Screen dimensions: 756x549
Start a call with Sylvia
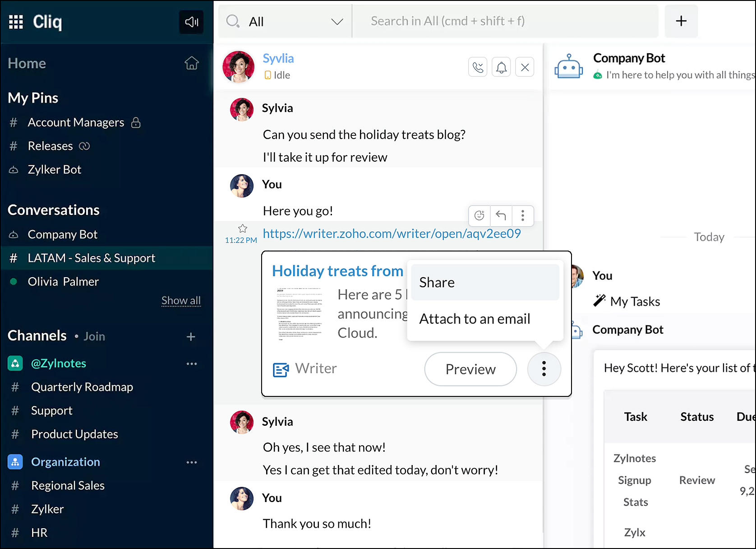[478, 67]
